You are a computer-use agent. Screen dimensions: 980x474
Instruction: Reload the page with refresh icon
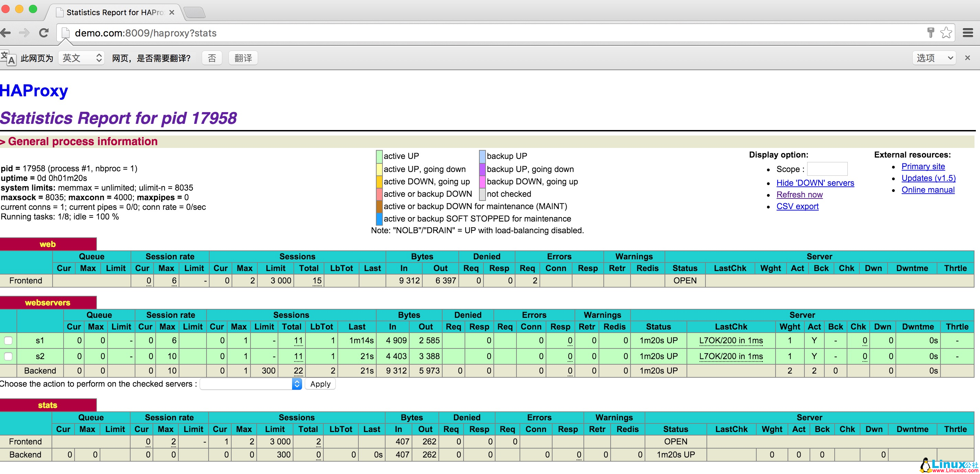[44, 33]
